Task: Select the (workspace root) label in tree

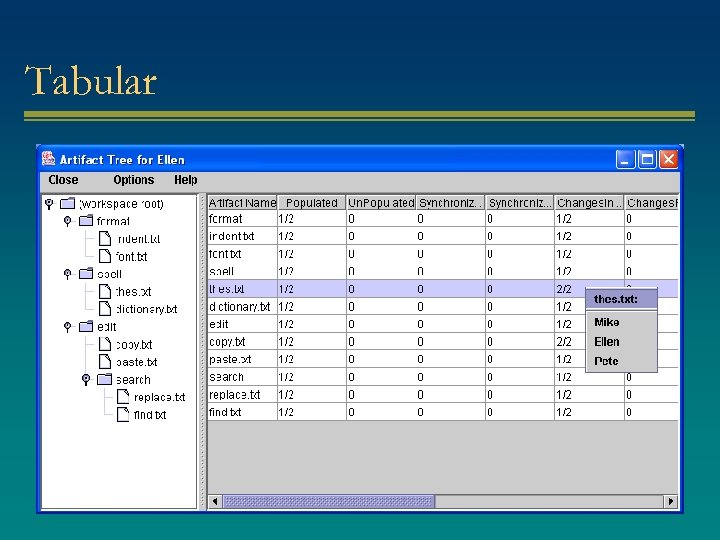Action: [x=121, y=203]
